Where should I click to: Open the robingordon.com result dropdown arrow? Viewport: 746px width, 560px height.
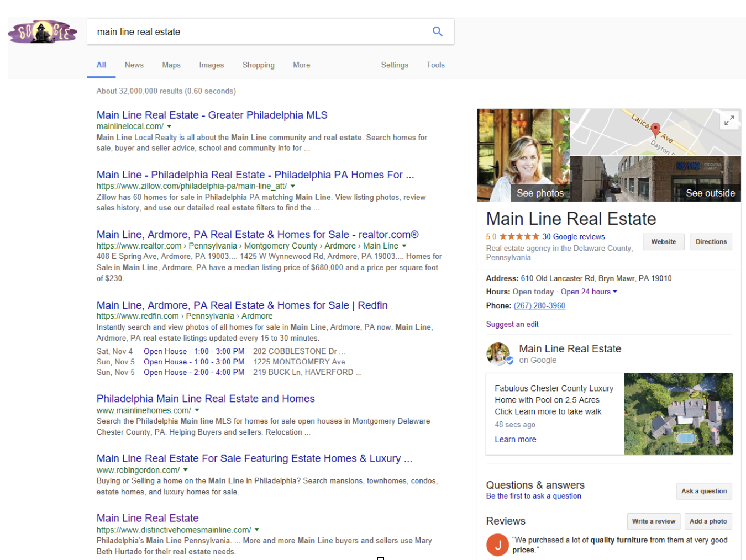pyautogui.click(x=185, y=470)
